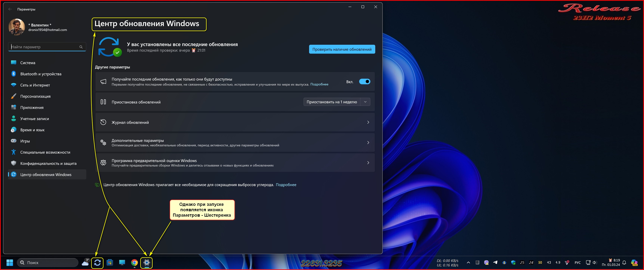This screenshot has height=270, width=644.
Task: Click Подробнее link about carbon emissions
Action: coord(286,185)
